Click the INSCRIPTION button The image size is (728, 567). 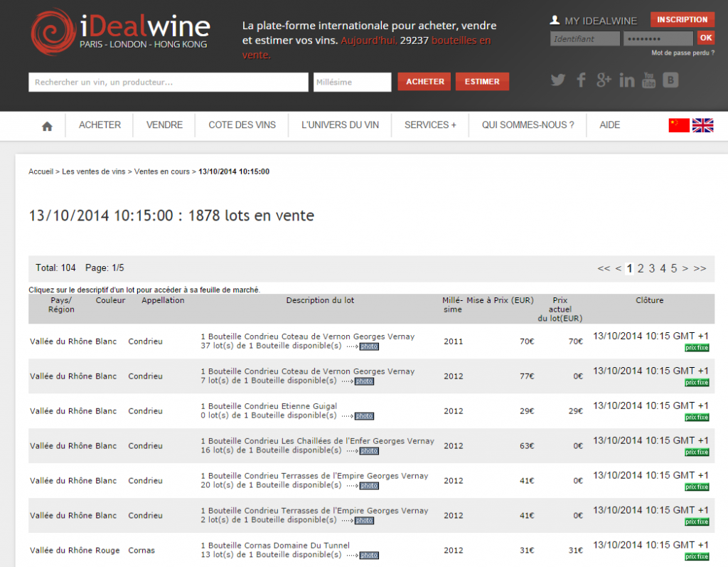[x=682, y=19]
